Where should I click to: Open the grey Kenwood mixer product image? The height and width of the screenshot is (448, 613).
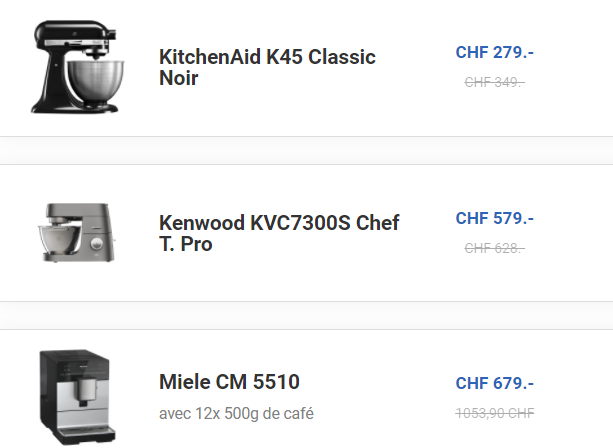click(77, 232)
